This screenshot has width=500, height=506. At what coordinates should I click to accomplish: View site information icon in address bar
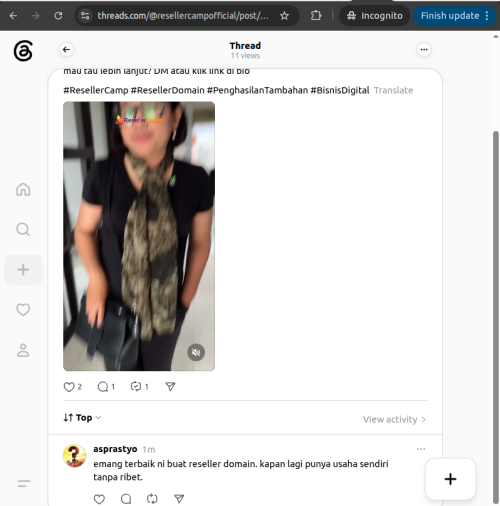tap(85, 16)
